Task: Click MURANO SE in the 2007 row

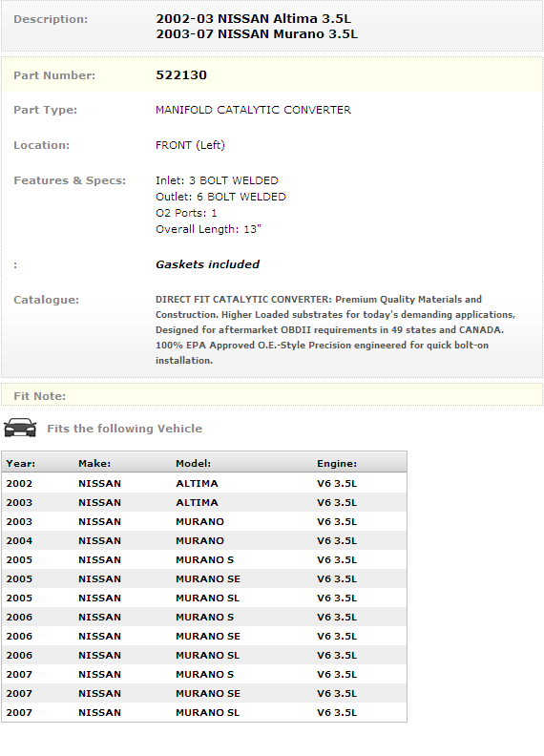Action: pos(208,693)
